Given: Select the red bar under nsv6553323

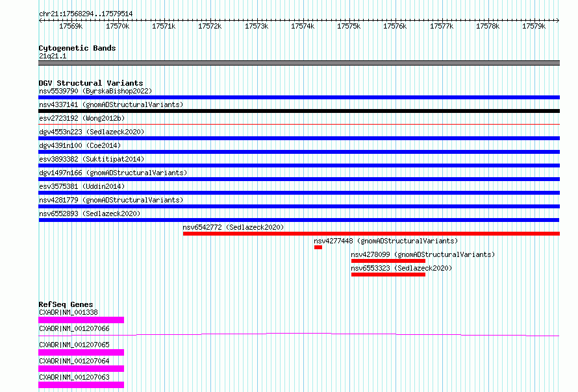Looking at the screenshot, I should [388, 275].
